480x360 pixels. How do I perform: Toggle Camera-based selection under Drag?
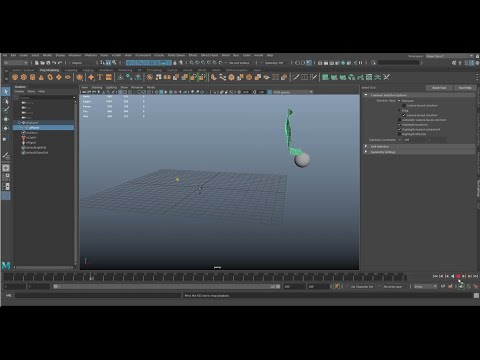pyautogui.click(x=404, y=115)
